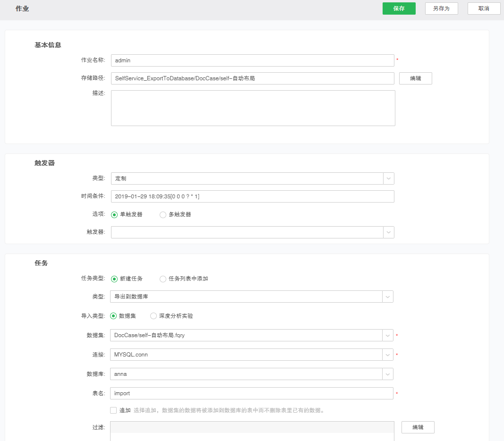Image resolution: width=504 pixels, height=441 pixels.
Task: Click the 表名 field showing import
Action: [x=236, y=393]
